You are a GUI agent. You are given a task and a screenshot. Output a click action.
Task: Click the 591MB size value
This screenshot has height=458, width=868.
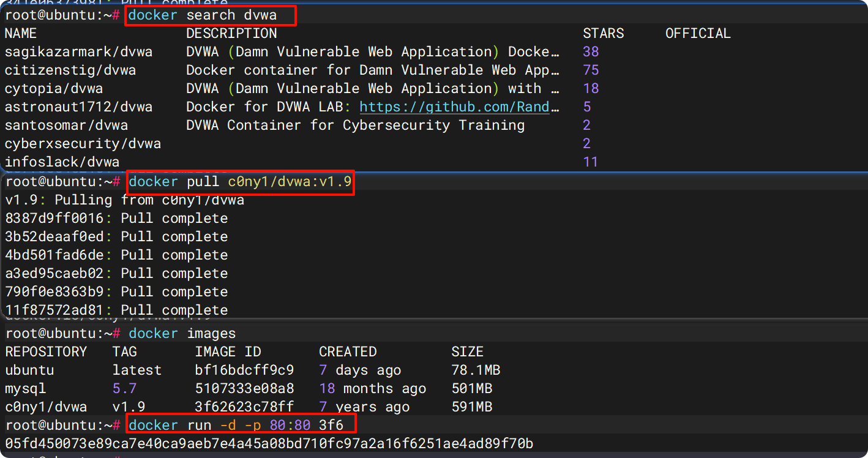click(x=471, y=407)
